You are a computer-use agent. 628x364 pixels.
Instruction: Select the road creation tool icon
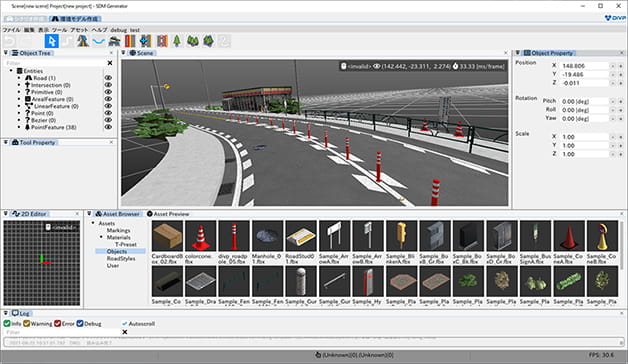coord(83,41)
